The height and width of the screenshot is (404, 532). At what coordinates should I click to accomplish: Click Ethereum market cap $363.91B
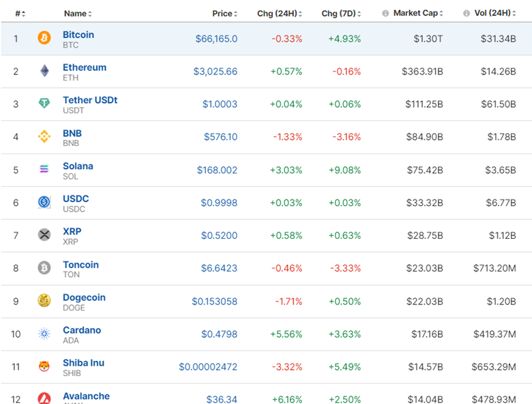click(x=422, y=72)
